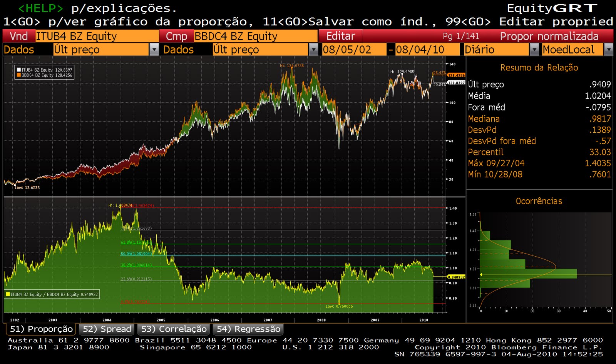
Task: Click the Mín 10/28/08 row
Action: tap(539, 175)
